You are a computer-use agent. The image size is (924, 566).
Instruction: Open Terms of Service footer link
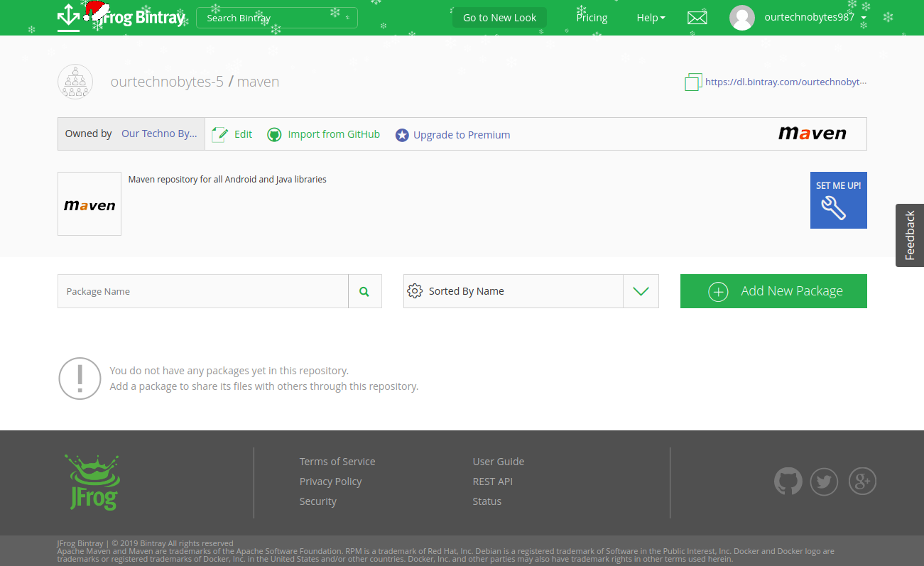(x=337, y=462)
